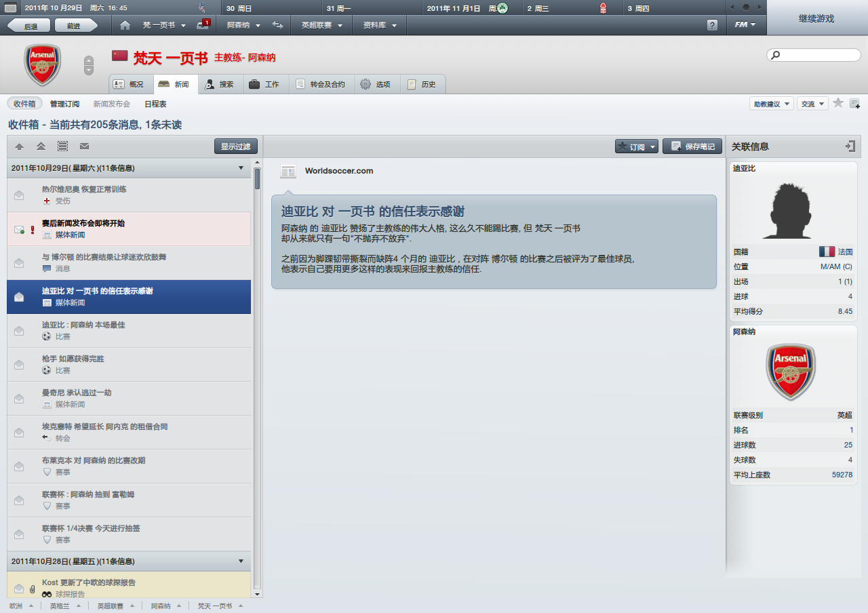The height and width of the screenshot is (613, 868).
Task: Open the 助教建议 dropdown
Action: click(x=772, y=104)
